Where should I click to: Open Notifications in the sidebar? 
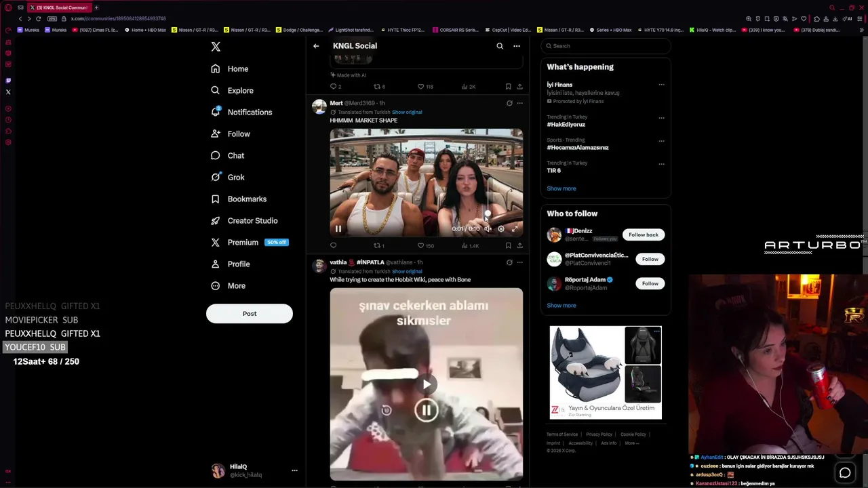(x=241, y=112)
